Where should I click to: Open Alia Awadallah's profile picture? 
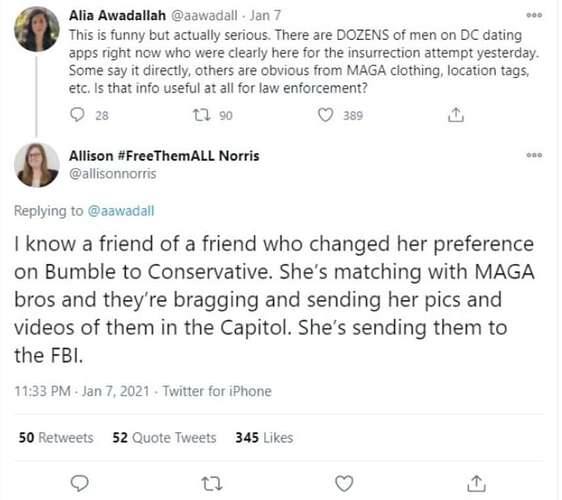click(37, 29)
